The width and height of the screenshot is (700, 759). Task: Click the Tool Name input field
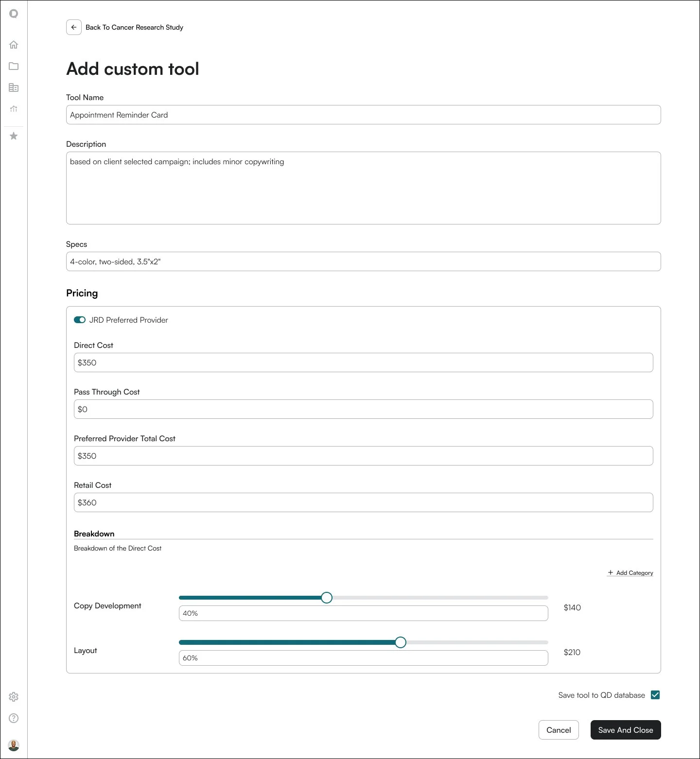point(364,115)
